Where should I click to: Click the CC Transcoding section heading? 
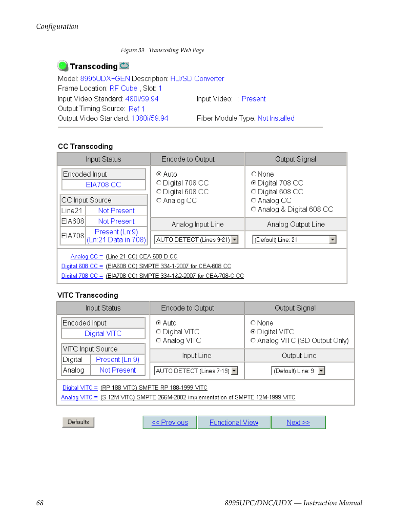click(85, 146)
